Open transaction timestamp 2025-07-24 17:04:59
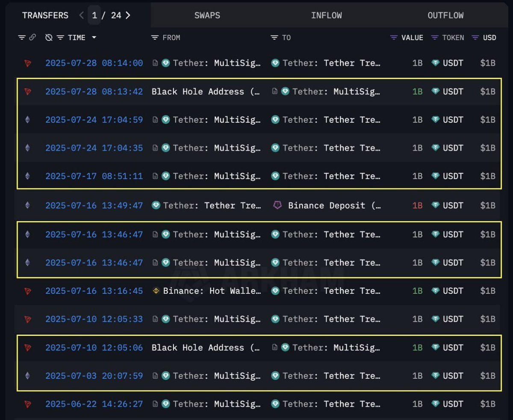 94,120
